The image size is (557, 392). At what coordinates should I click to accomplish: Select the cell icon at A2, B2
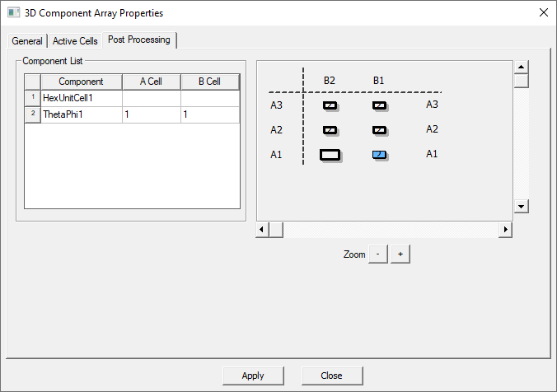(x=330, y=130)
